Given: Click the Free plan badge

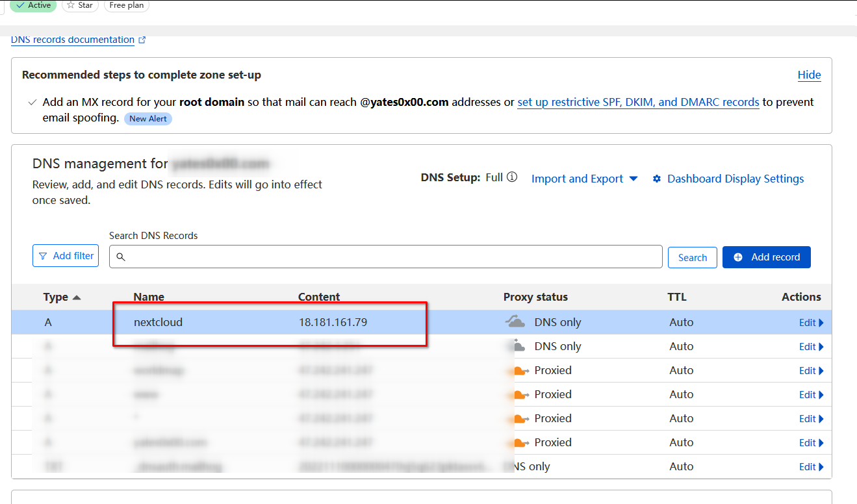Looking at the screenshot, I should click(126, 5).
